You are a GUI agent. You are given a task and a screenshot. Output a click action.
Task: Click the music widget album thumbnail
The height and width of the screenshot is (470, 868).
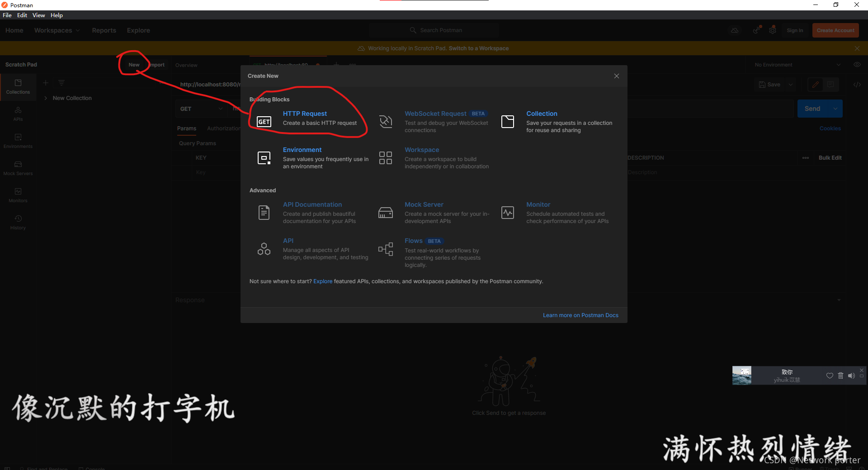click(742, 375)
